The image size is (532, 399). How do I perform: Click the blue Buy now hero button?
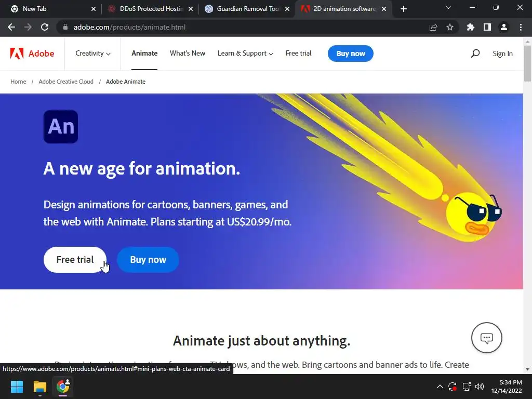tap(148, 260)
